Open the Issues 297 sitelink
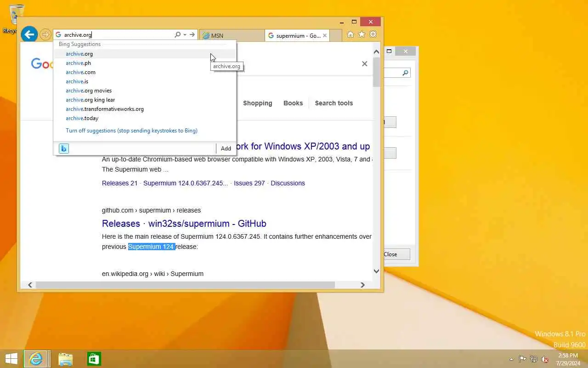 [x=249, y=183]
